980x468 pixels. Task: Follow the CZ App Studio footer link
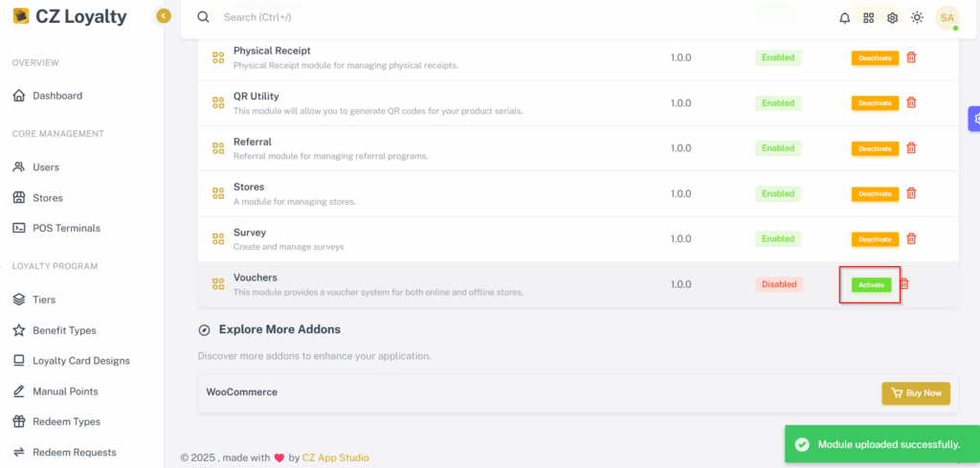click(336, 458)
